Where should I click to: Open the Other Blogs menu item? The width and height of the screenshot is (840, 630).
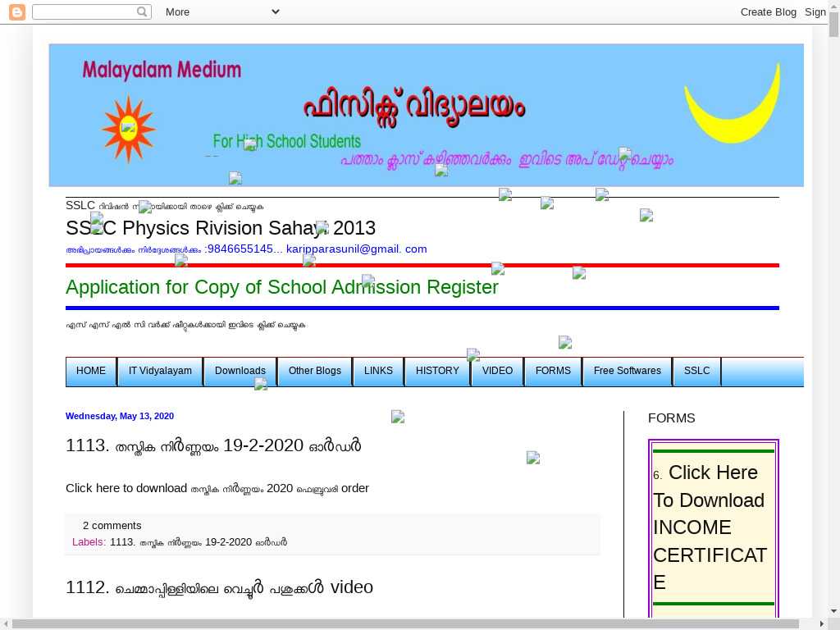coord(314,371)
